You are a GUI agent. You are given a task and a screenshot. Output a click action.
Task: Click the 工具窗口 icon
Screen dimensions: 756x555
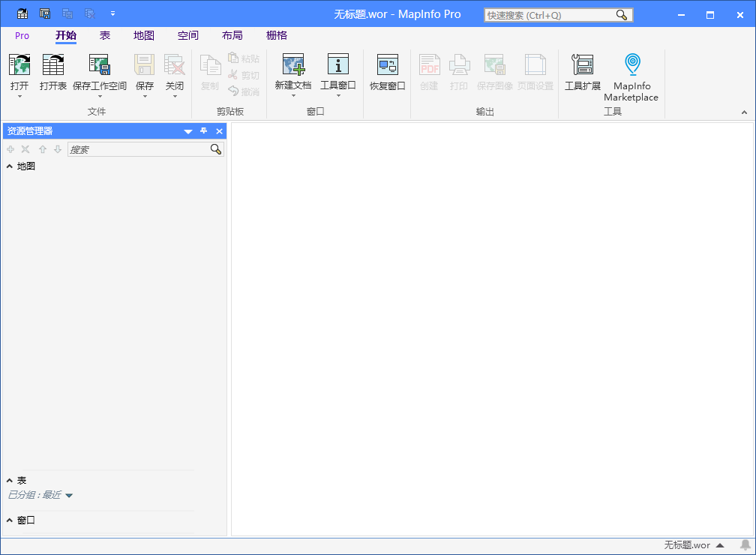(x=338, y=64)
